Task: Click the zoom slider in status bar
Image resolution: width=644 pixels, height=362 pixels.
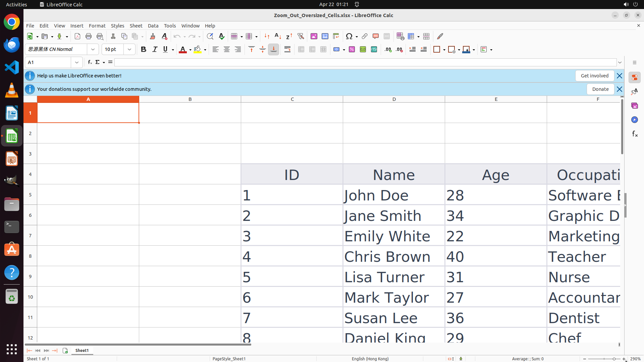Action: pos(604,359)
